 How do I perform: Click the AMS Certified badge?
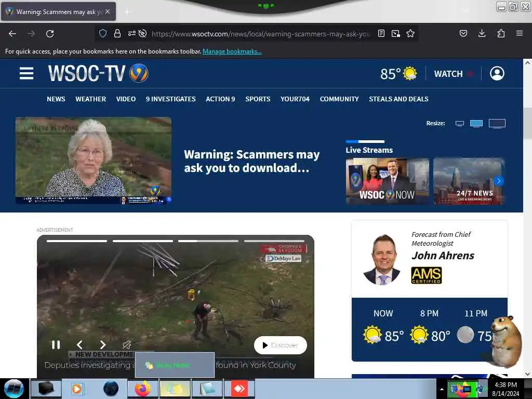click(x=427, y=275)
